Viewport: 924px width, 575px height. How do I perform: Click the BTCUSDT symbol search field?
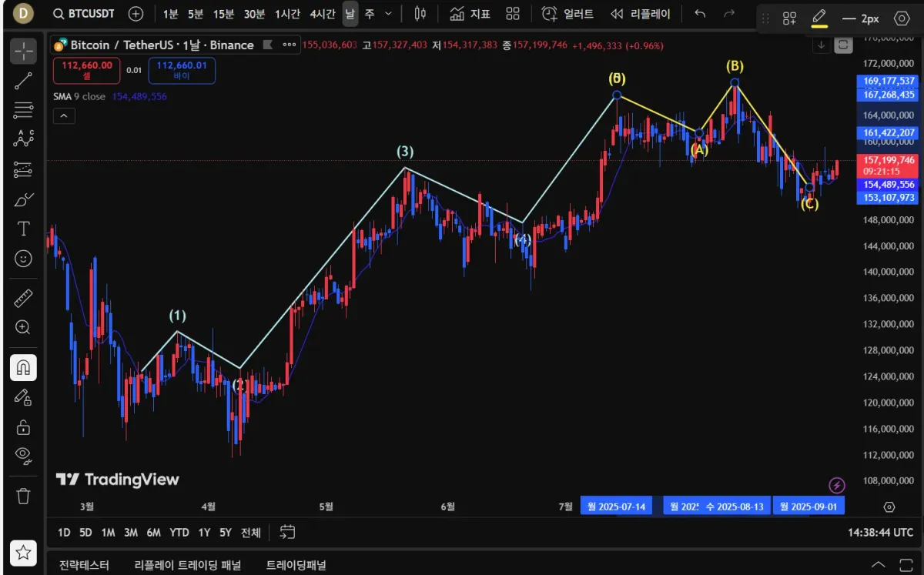click(83, 14)
